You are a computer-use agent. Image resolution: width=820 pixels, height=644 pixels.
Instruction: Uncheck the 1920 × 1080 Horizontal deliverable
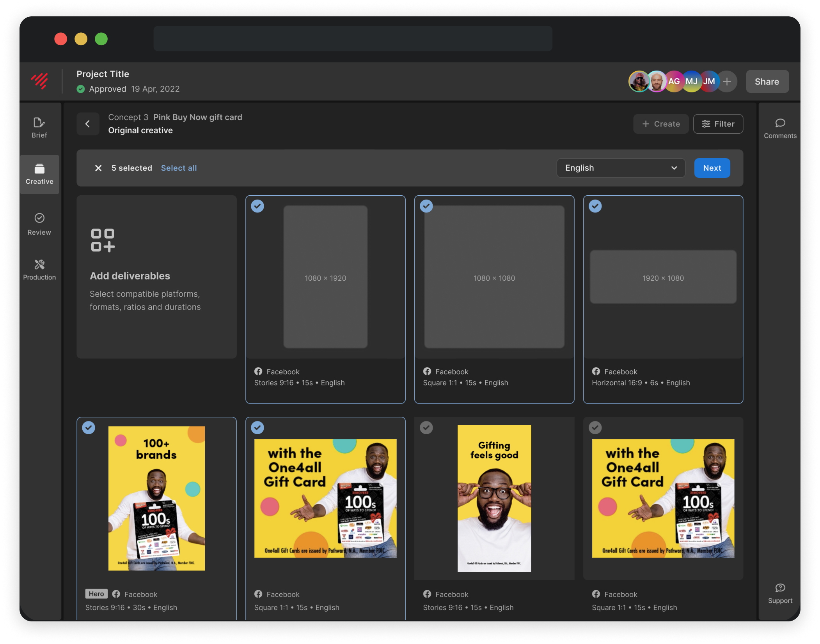click(595, 206)
